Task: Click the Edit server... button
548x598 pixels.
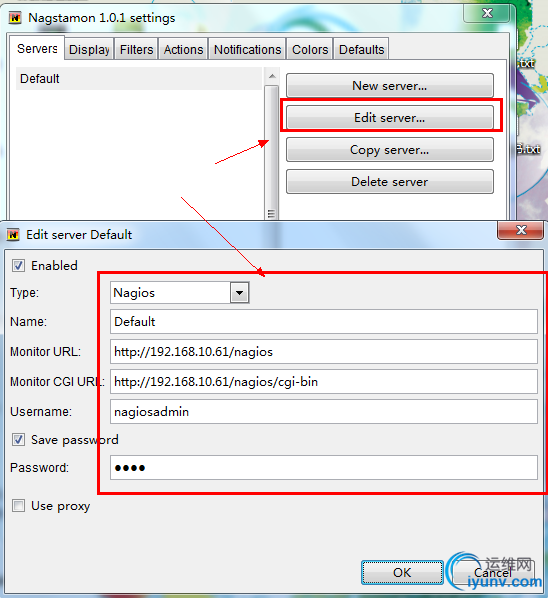Action: click(x=390, y=117)
